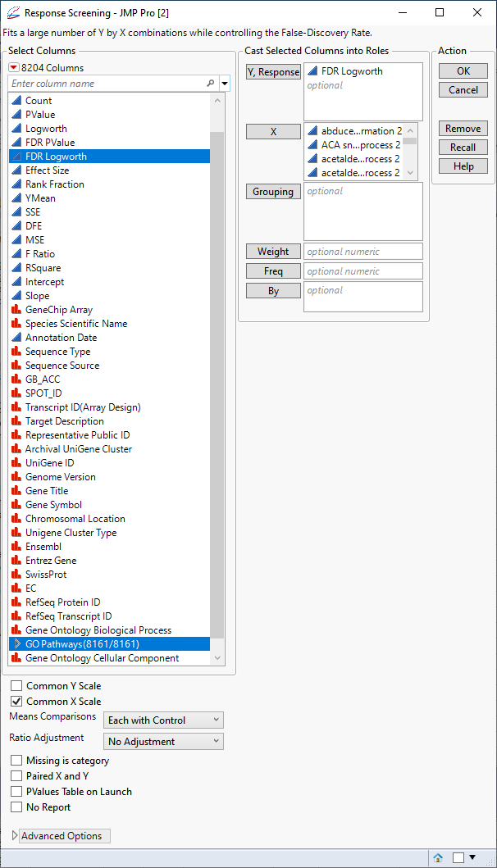The height and width of the screenshot is (868, 497).
Task: Click the nominal icon next to EC
Action: [x=16, y=589]
